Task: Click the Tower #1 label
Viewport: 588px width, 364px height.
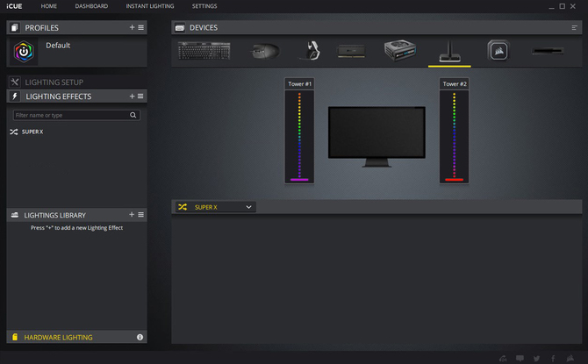Action: 299,83
